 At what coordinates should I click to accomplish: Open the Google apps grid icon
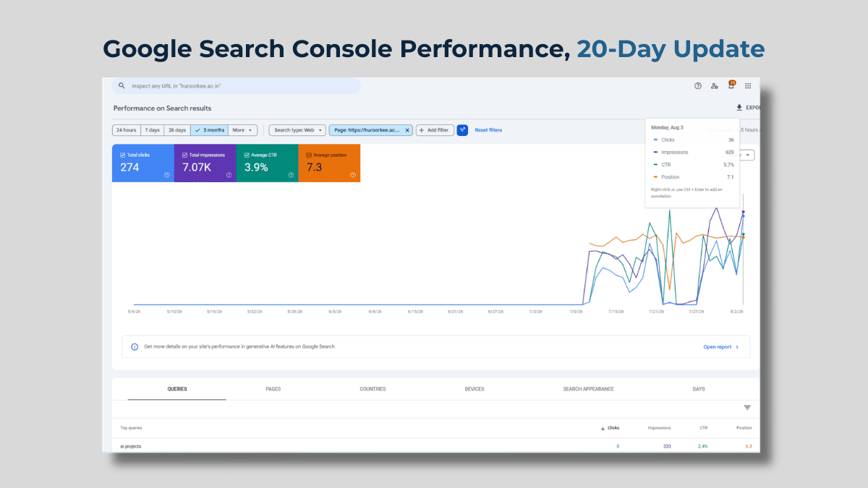(748, 85)
